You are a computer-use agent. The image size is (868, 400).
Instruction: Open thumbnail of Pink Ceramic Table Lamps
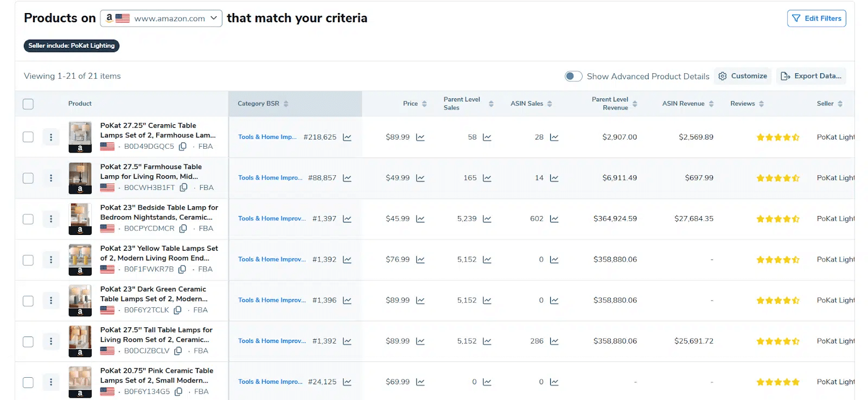tap(80, 382)
